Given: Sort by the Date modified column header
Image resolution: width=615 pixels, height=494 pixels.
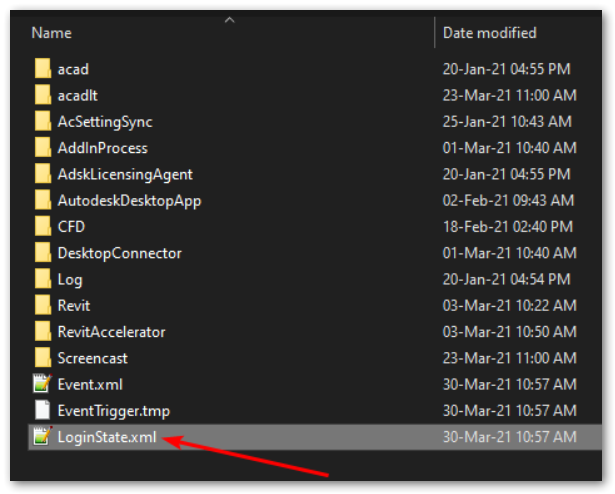Looking at the screenshot, I should tap(489, 33).
